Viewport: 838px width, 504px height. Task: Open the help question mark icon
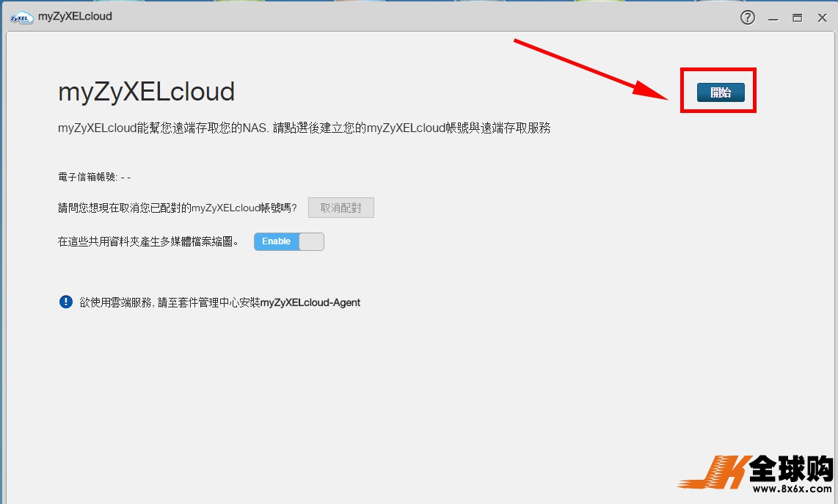point(747,18)
